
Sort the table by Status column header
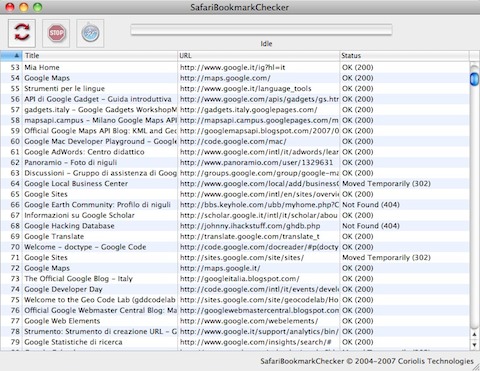tap(404, 56)
